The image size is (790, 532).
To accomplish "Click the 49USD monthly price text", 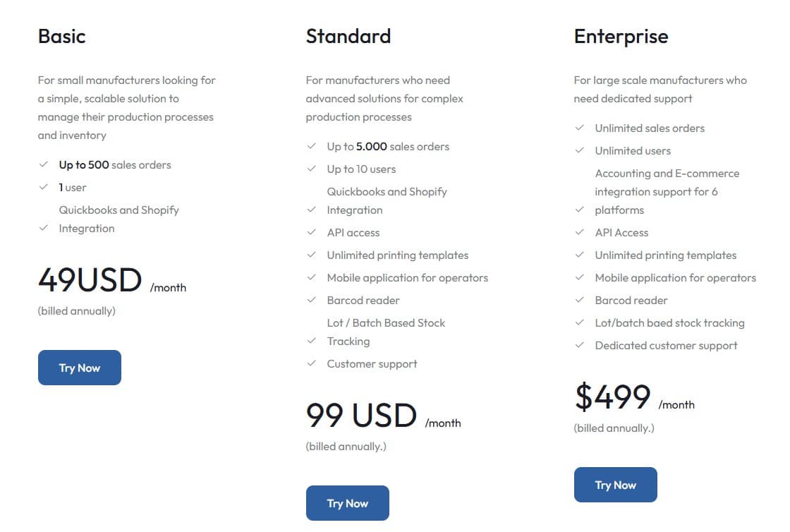I will pos(90,280).
